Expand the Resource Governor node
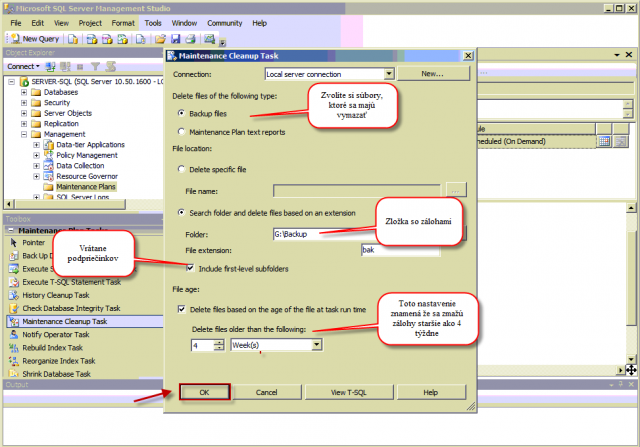Screen dimensions: 640x447 tap(36, 176)
